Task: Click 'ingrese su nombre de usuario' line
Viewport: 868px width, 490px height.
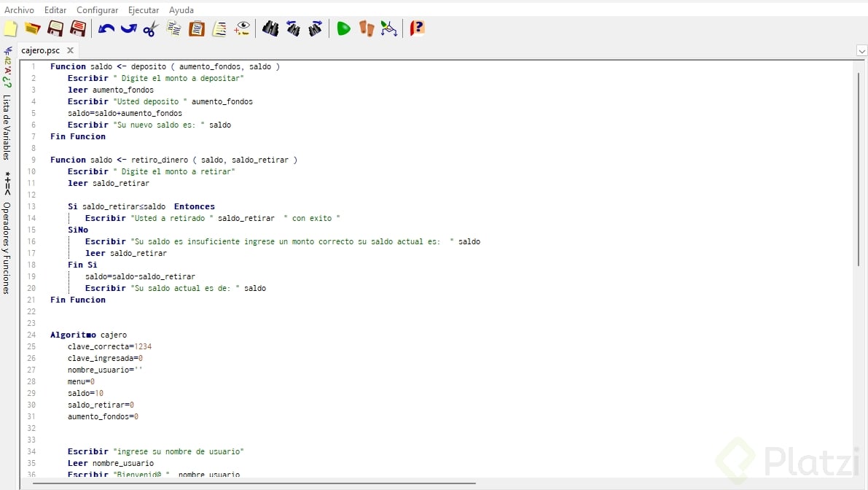Action: tap(155, 451)
